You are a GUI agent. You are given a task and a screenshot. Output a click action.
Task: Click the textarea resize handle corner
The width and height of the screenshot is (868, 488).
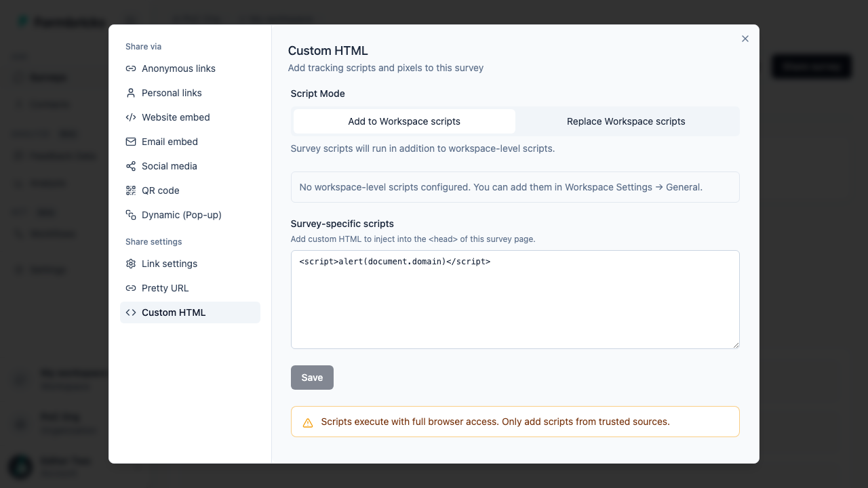[x=735, y=344]
